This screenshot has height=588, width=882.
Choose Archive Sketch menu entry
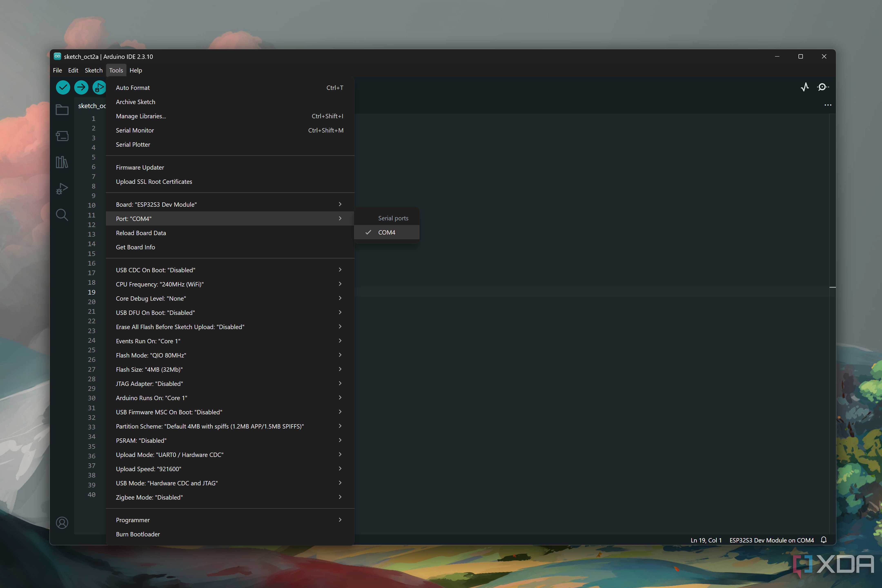[230, 102]
